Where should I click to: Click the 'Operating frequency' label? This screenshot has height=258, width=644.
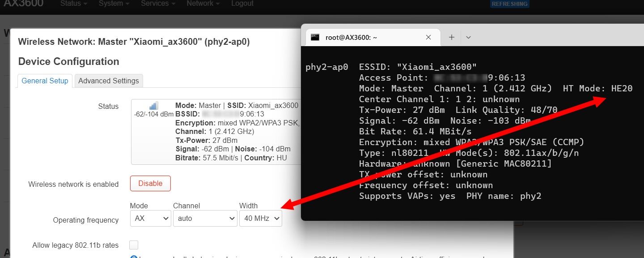point(86,220)
